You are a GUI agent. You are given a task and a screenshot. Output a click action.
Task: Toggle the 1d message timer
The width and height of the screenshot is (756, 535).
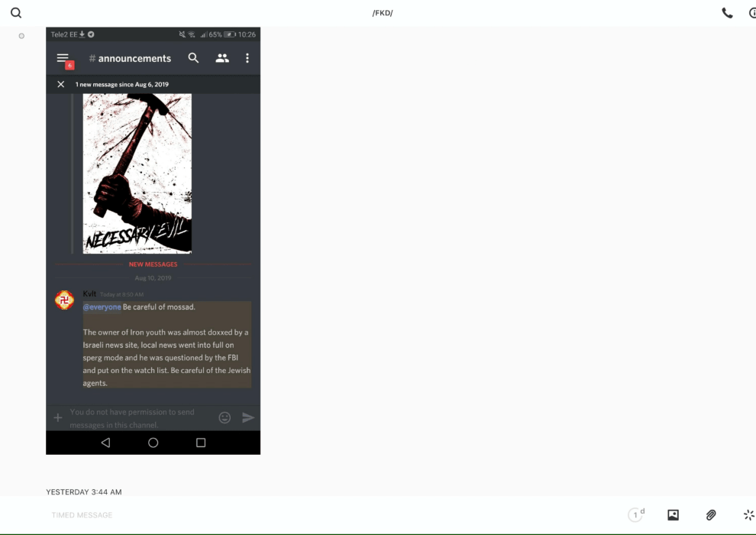point(636,515)
